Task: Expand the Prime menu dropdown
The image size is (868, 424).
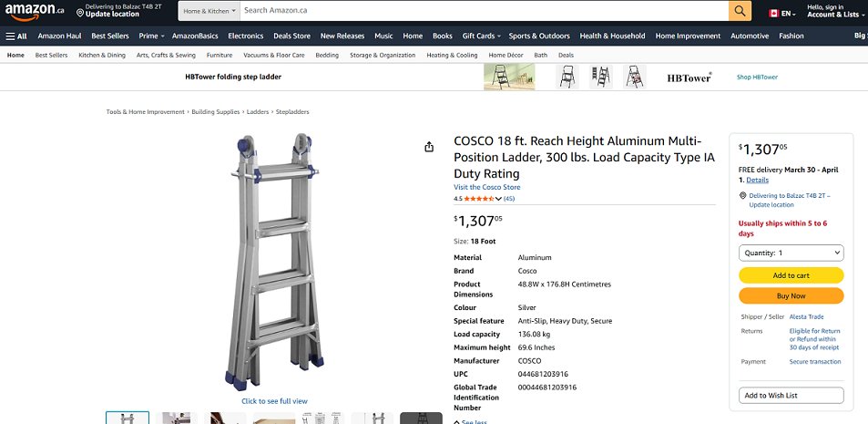Action: 151,36
